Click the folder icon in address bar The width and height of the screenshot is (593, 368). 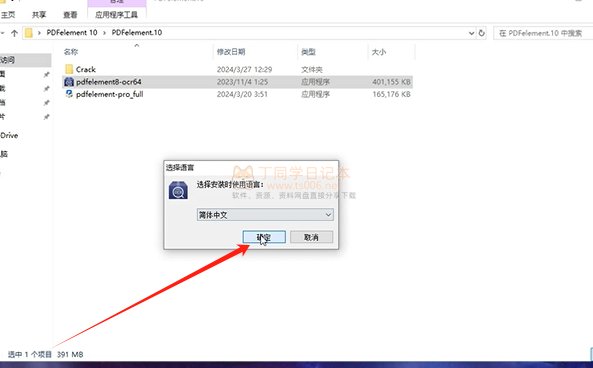(28, 33)
